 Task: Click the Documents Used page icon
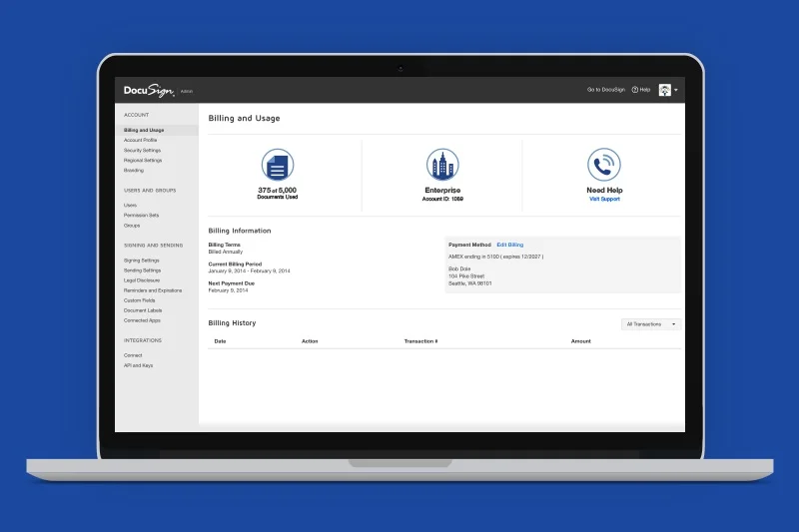coord(278,165)
